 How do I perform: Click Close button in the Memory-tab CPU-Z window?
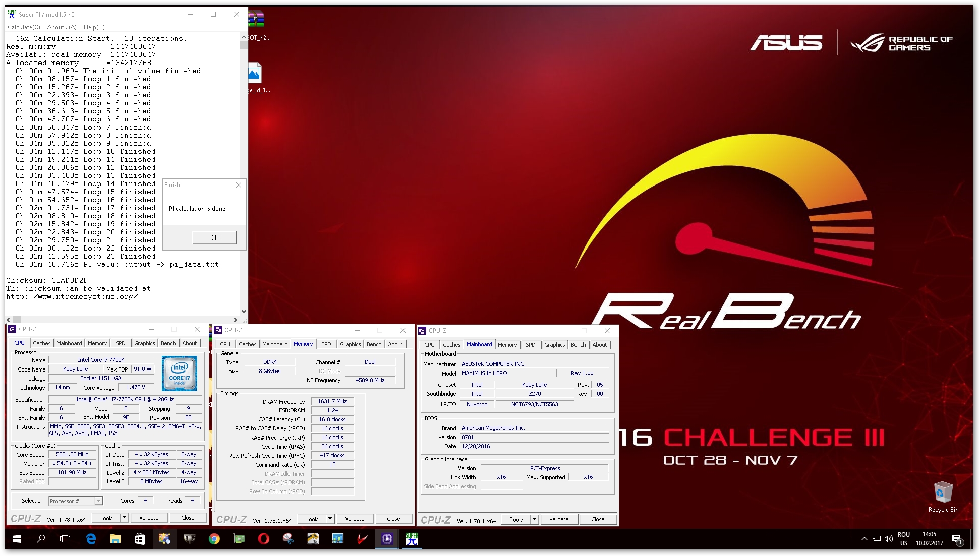[393, 519]
